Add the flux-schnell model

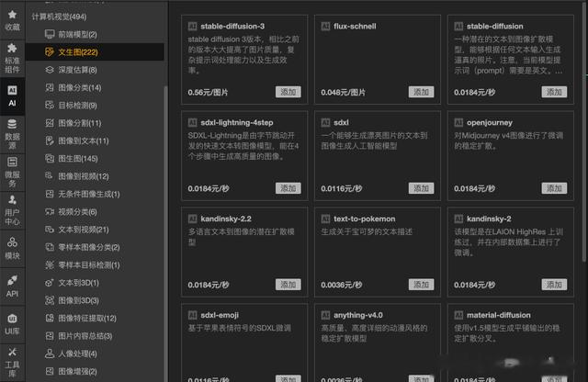[x=421, y=92]
